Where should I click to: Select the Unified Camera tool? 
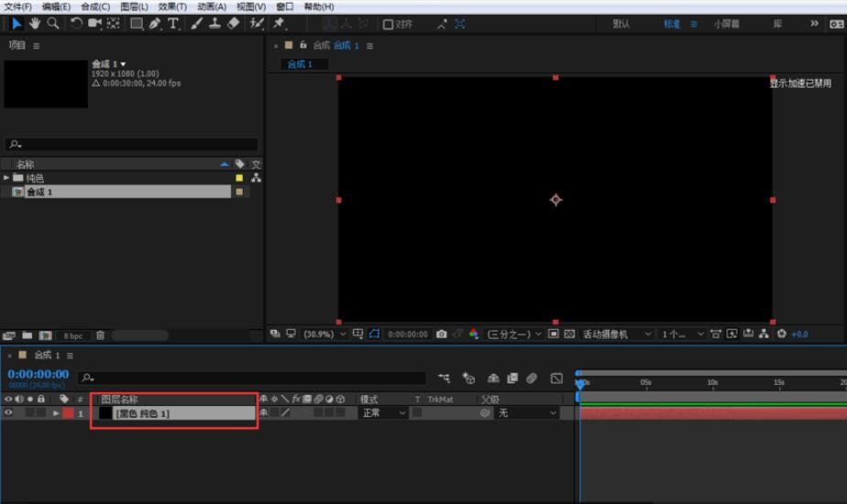point(94,23)
